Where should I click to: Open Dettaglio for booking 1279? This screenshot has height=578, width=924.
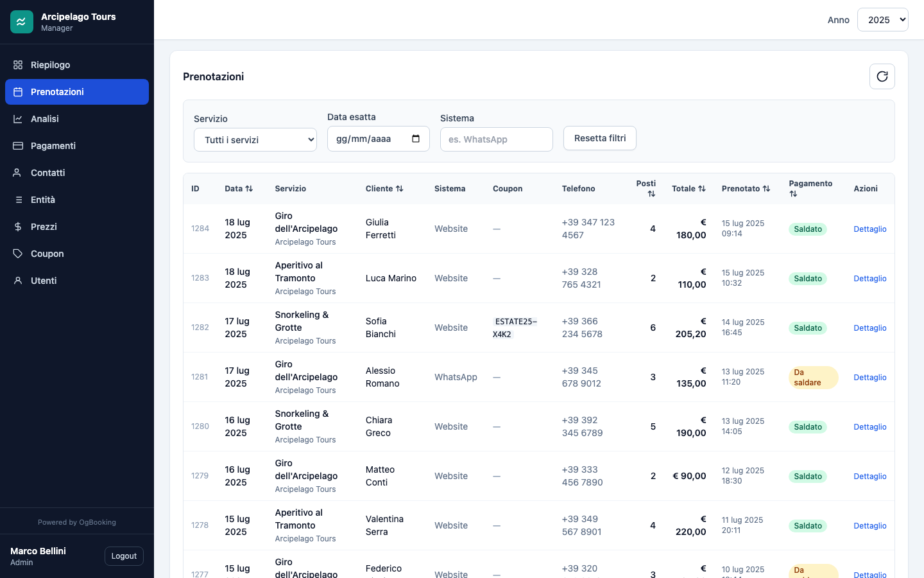click(870, 477)
